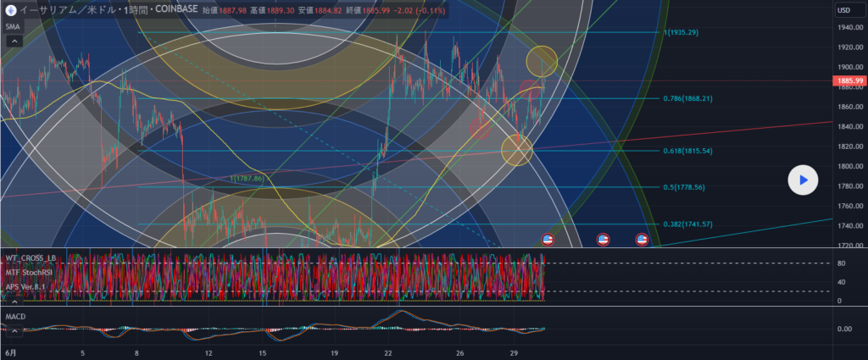
Task: Click the date 22 on time axis
Action: [388, 352]
